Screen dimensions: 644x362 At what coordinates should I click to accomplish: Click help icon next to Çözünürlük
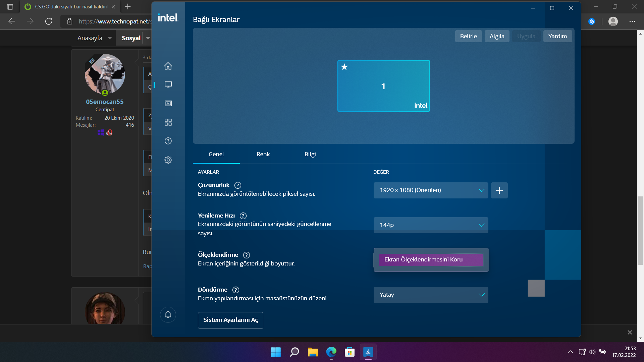pyautogui.click(x=238, y=185)
